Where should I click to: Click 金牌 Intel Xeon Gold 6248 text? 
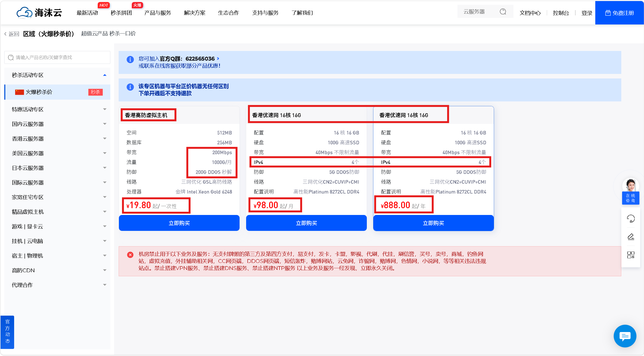[204, 192]
